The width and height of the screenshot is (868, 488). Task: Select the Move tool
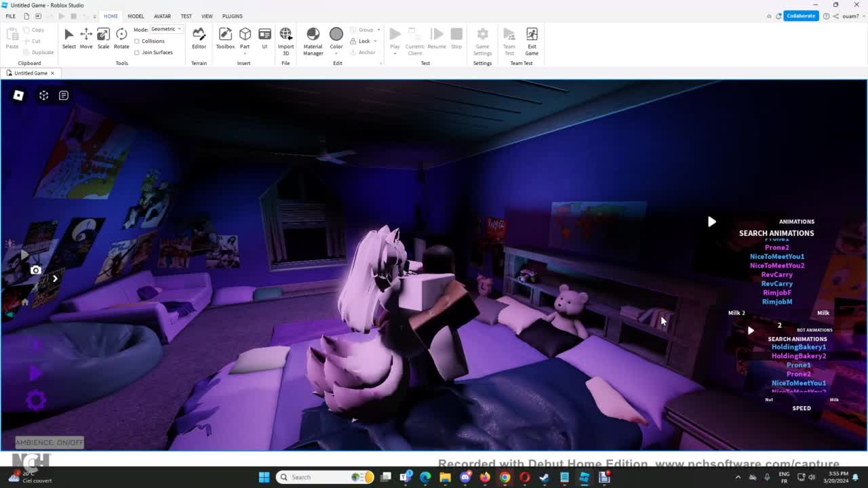86,38
